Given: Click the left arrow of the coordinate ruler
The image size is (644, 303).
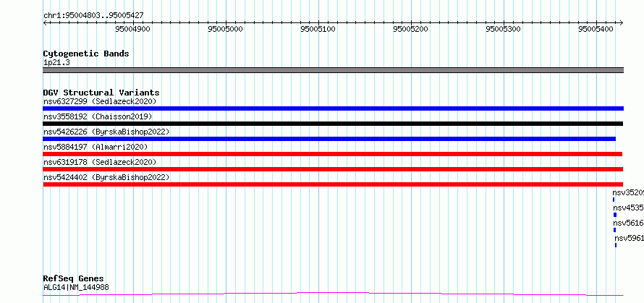Looking at the screenshot, I should point(45,23).
